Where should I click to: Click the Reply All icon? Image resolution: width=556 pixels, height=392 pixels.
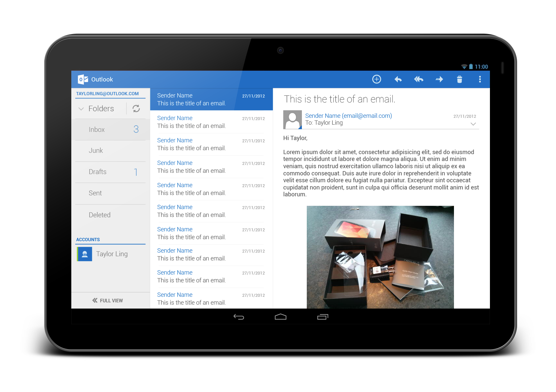pyautogui.click(x=418, y=79)
